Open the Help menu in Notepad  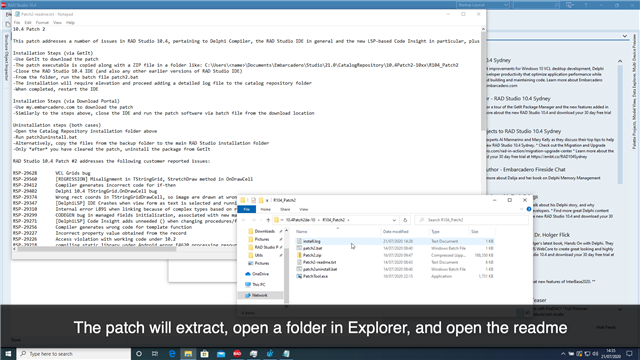70,22
